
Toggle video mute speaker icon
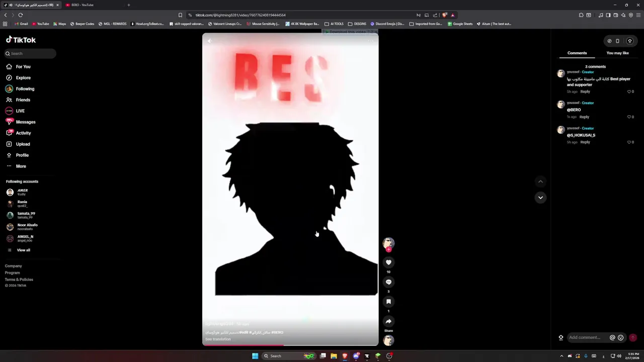pos(210,41)
